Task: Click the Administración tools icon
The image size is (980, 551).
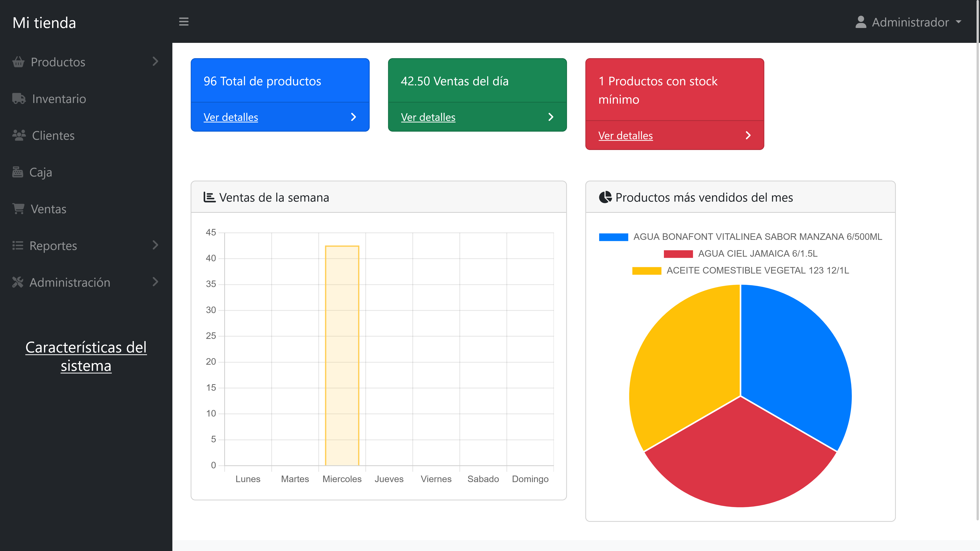Action: [17, 282]
